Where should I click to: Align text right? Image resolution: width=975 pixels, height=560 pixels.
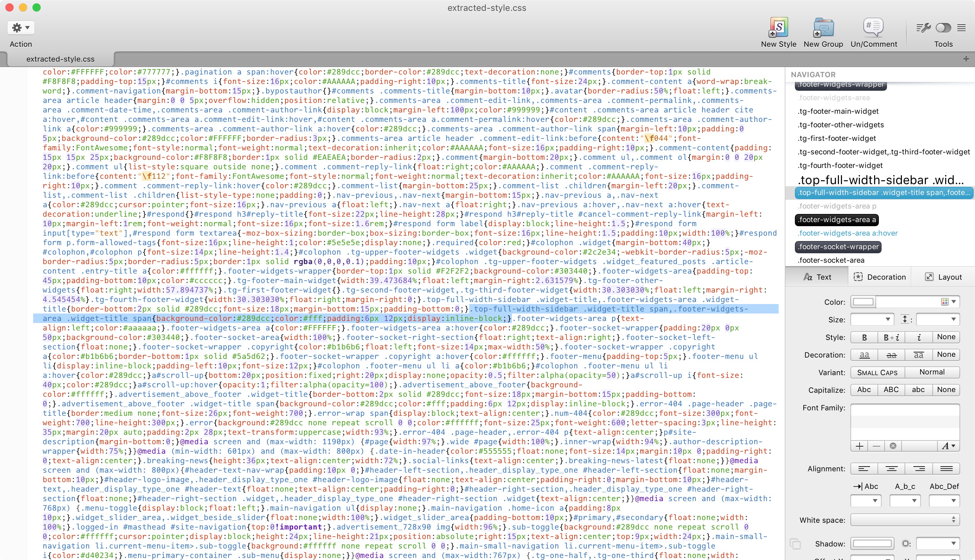(x=918, y=469)
